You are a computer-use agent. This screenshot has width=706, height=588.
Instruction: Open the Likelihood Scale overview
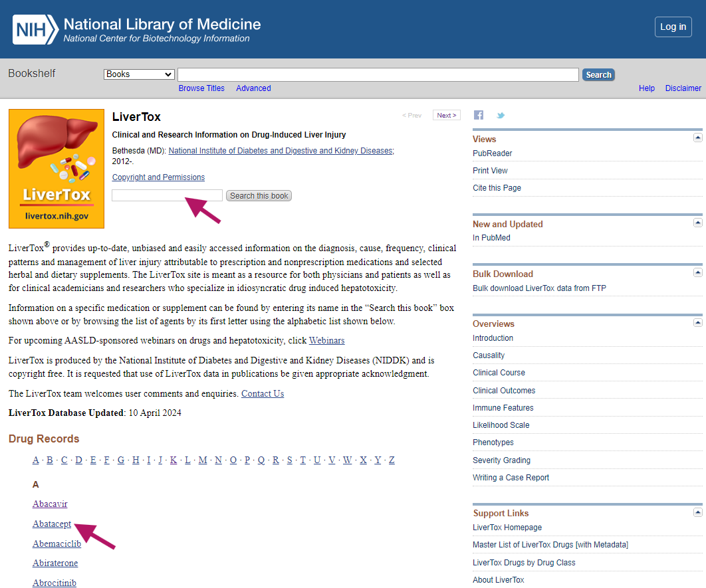(x=501, y=425)
